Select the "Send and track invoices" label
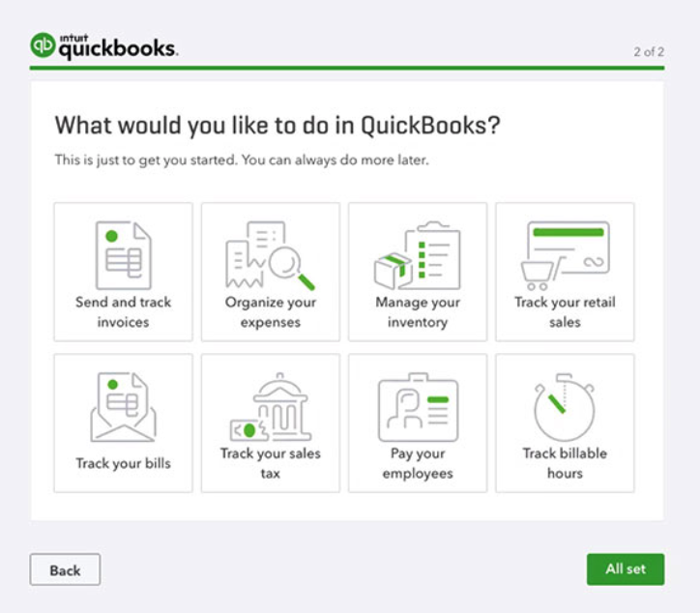Screen dimensions: 700x613 [x=123, y=311]
